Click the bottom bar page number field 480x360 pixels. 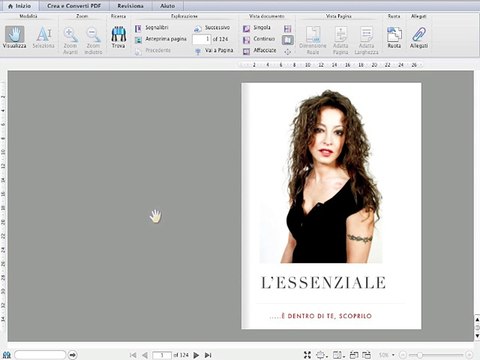(162, 355)
